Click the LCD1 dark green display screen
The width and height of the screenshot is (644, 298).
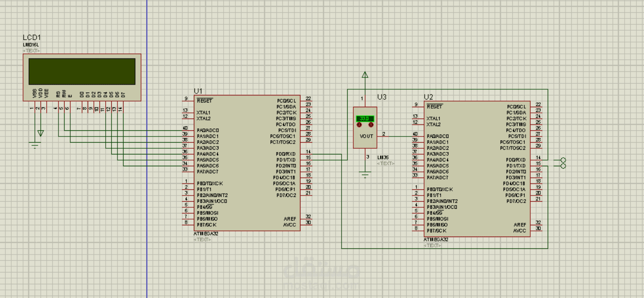pyautogui.click(x=82, y=71)
